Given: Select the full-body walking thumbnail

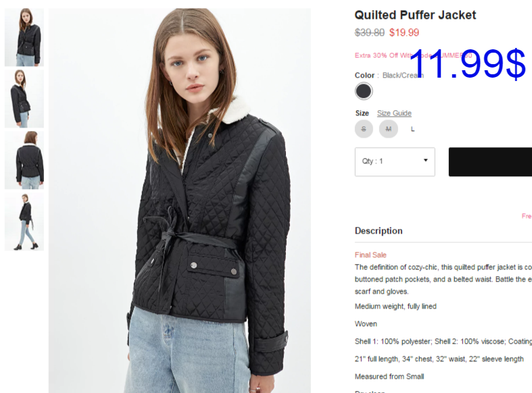Looking at the screenshot, I should [x=24, y=222].
